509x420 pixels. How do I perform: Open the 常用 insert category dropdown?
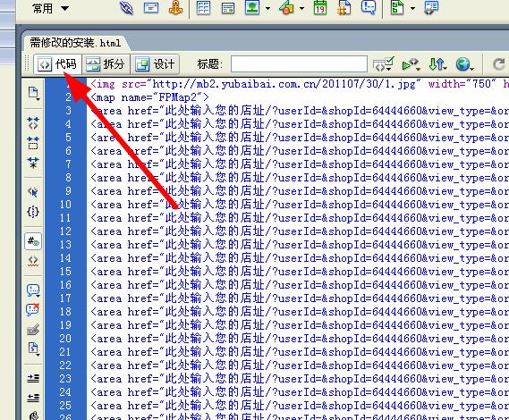click(51, 8)
